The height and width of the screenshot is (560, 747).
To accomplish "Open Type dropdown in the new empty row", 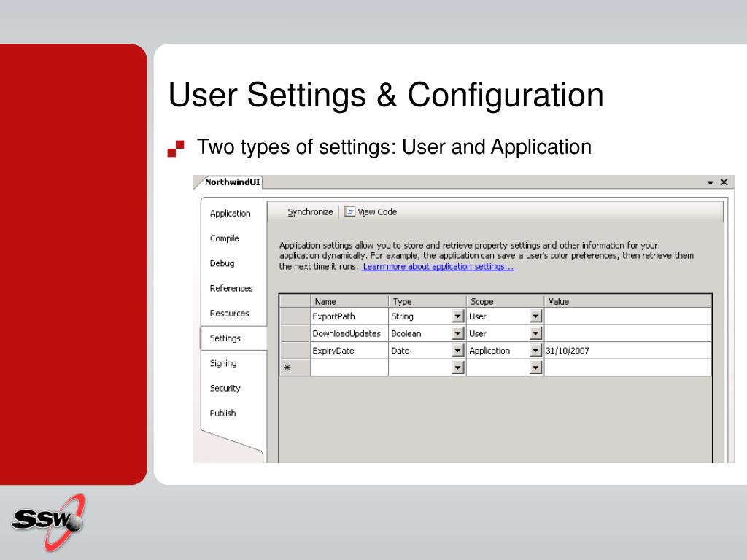I will 458,367.
